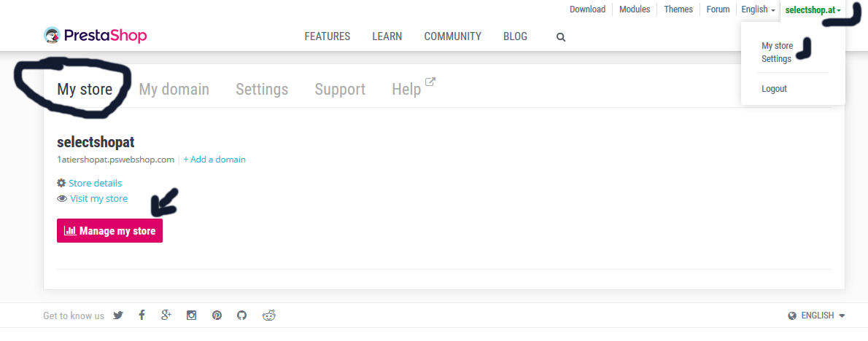
Task: Select Settings in account dropdown menu
Action: coord(776,59)
